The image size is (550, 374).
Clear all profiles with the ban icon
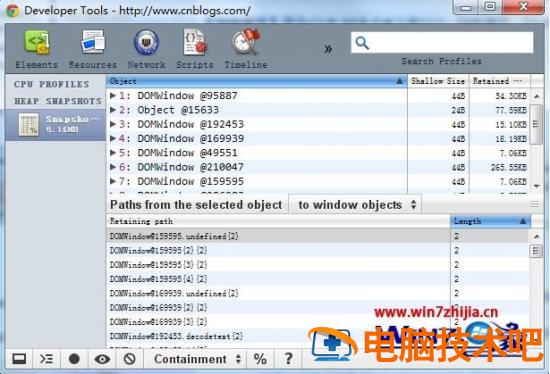click(x=130, y=359)
